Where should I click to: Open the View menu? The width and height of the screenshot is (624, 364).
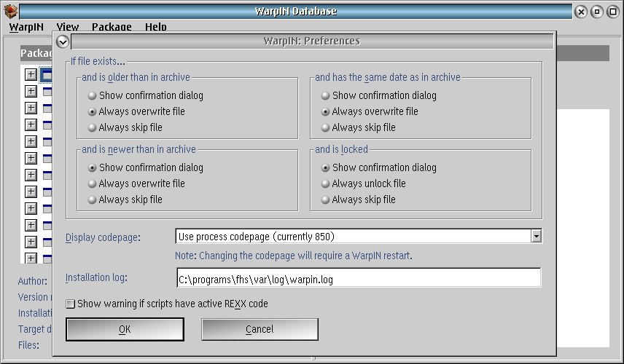(x=68, y=27)
